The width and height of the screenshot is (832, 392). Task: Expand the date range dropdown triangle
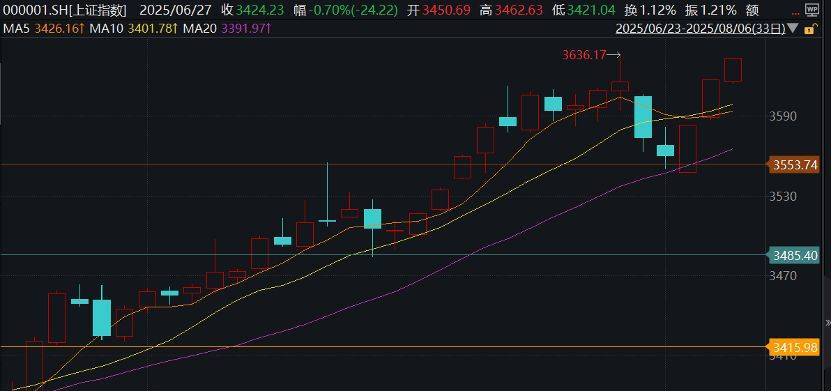pyautogui.click(x=793, y=29)
